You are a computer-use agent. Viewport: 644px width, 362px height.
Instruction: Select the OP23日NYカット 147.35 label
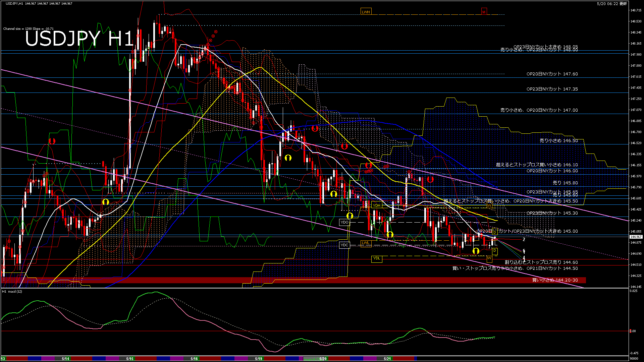(552, 89)
